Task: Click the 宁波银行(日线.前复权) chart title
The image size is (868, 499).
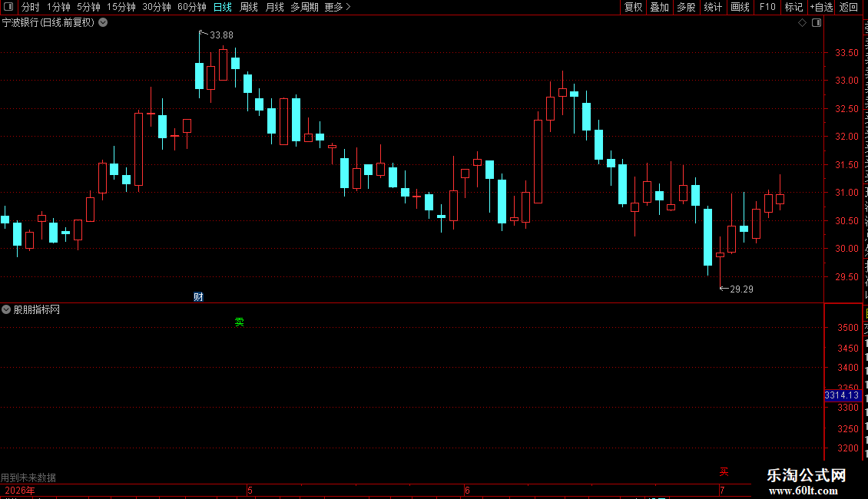Action: (48, 23)
